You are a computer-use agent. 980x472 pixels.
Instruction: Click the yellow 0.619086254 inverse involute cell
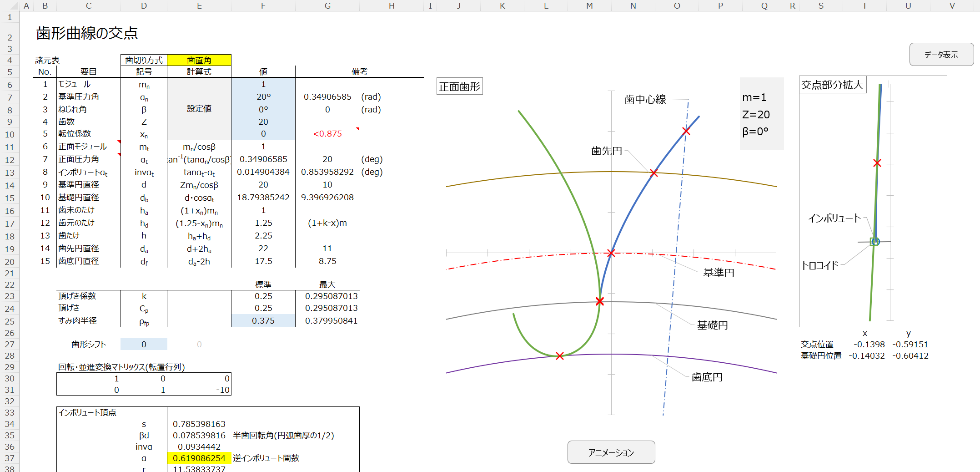click(199, 458)
